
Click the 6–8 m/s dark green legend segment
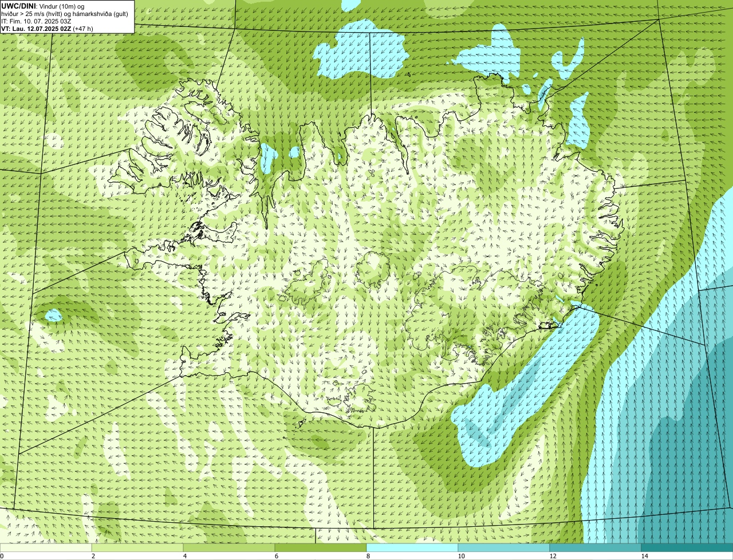(x=321, y=547)
